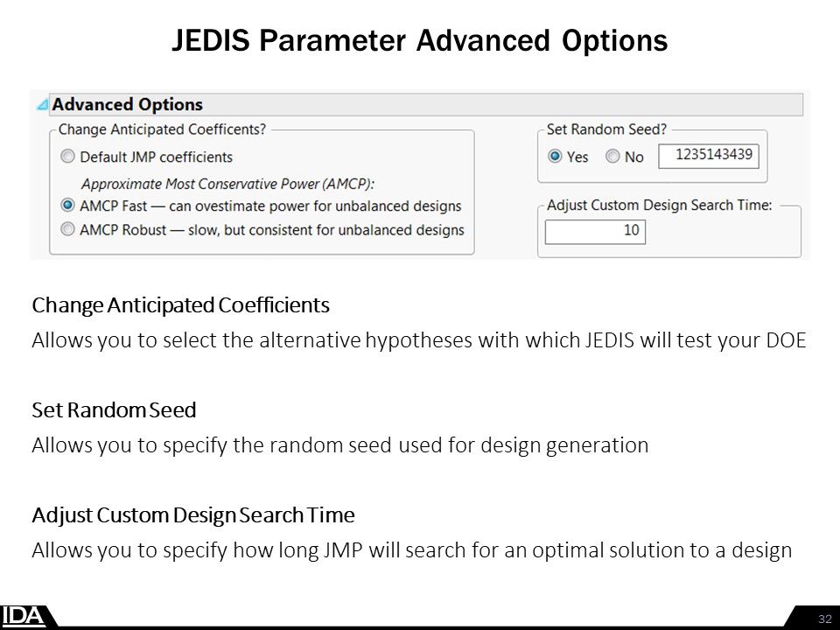
Task: Enable Yes for Set Random Seed
Action: tap(555, 157)
